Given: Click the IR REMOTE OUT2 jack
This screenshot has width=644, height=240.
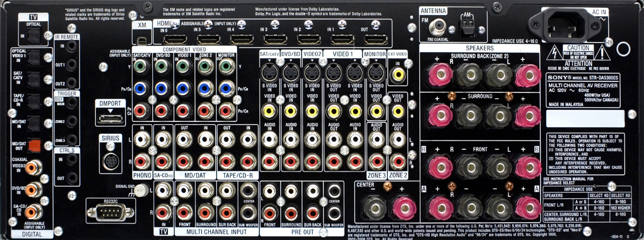Looking at the screenshot, I should pos(72,83).
